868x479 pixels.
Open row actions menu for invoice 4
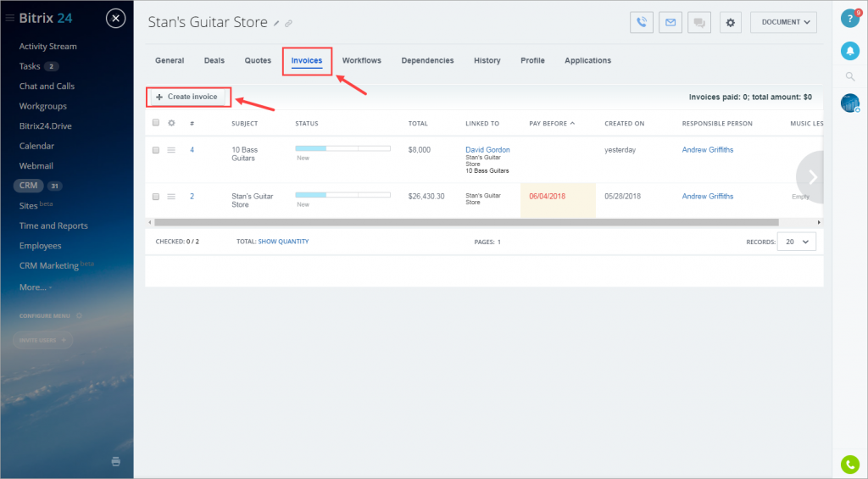(x=171, y=150)
